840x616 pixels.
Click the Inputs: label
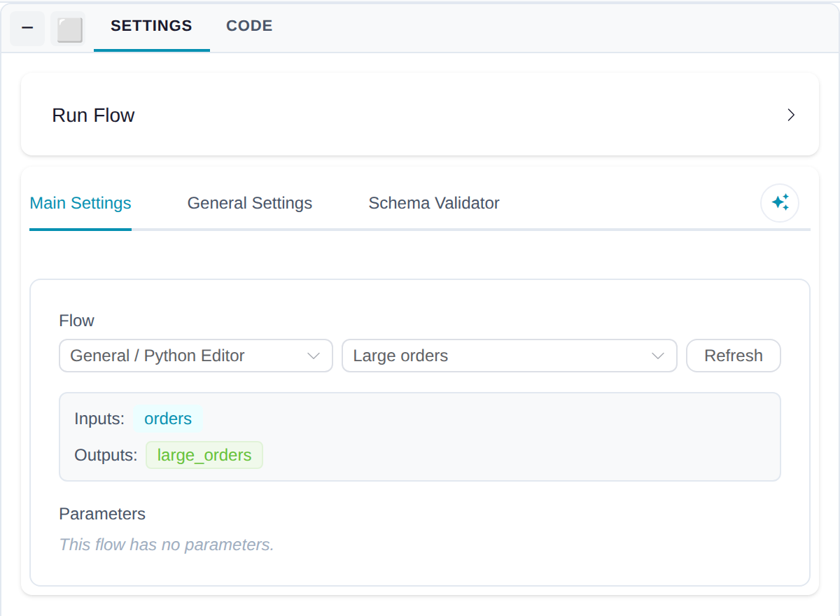coord(99,419)
